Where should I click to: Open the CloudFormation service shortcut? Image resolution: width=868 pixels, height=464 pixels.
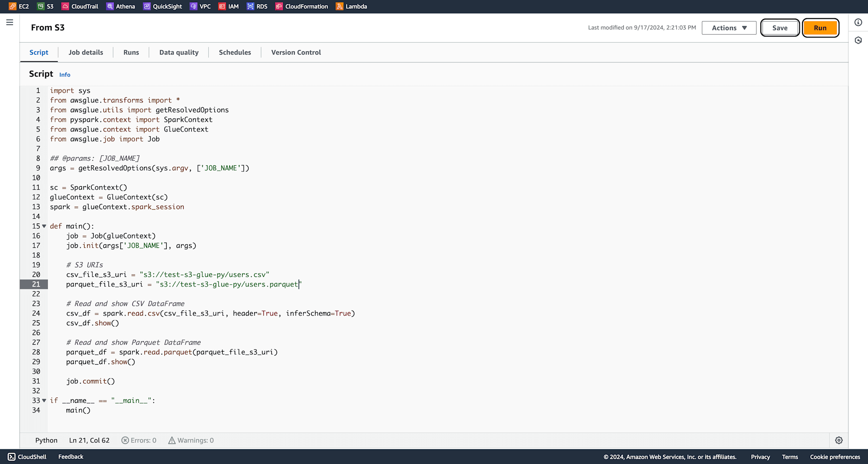[x=302, y=7]
